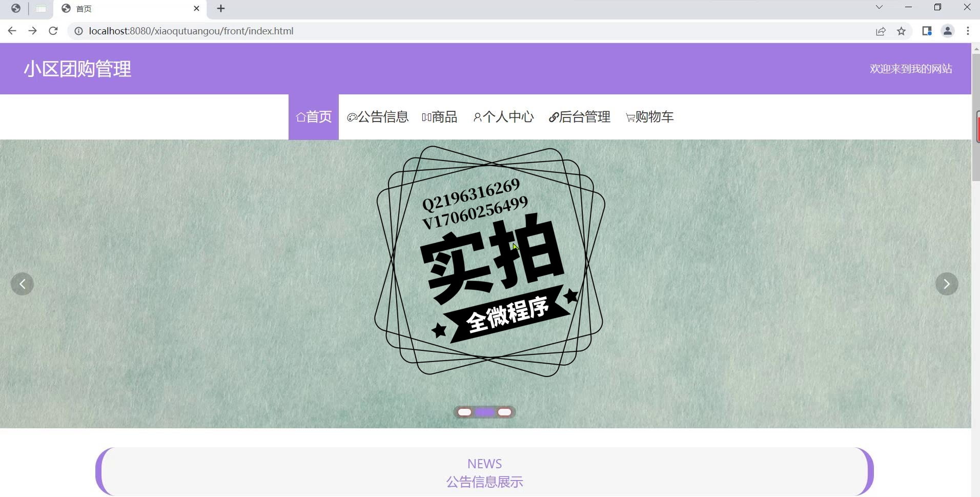
Task: Show next carousel slide arrow
Action: click(x=947, y=284)
